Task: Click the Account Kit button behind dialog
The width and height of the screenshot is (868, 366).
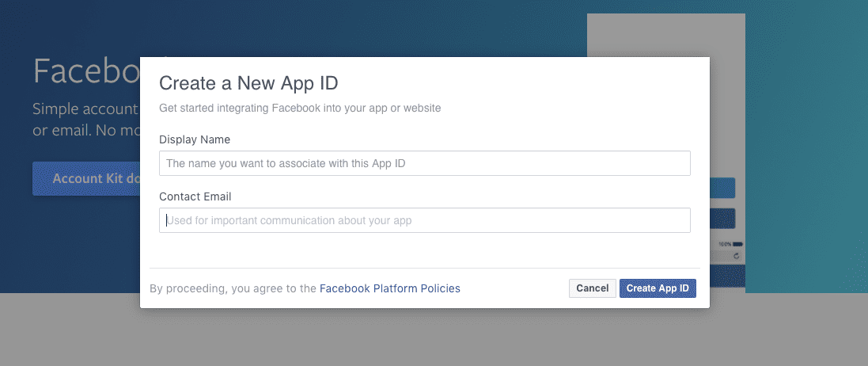Action: (86, 178)
